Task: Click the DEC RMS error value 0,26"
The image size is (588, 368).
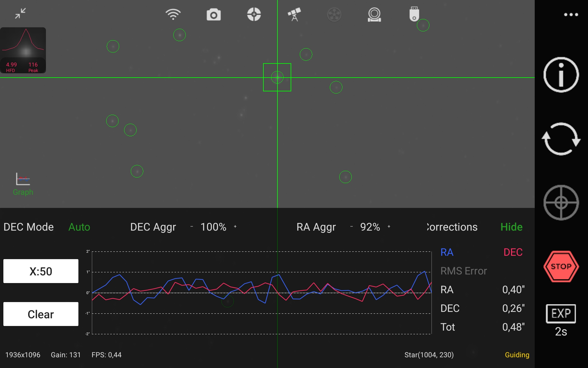Action: click(513, 308)
